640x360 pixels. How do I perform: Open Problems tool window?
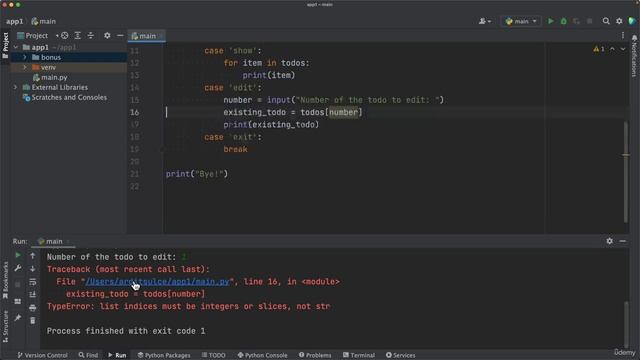[315, 355]
